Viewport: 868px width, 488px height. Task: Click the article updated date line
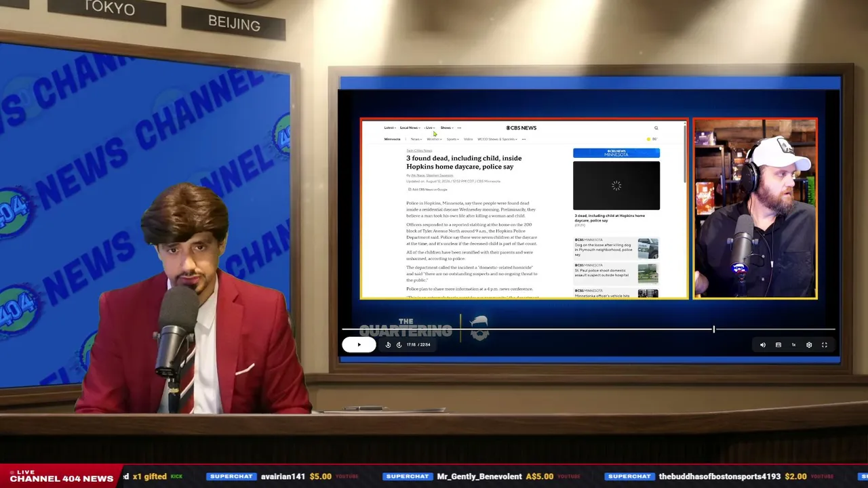tap(453, 182)
